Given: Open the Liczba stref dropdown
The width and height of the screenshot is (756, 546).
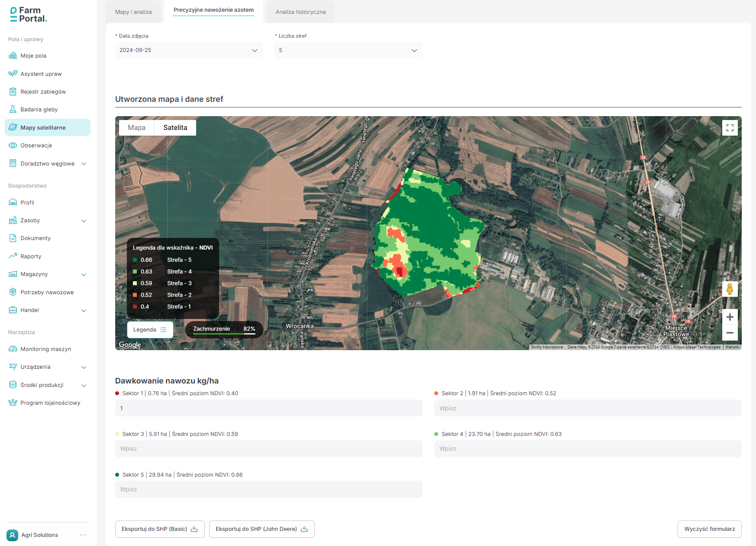Looking at the screenshot, I should [349, 50].
